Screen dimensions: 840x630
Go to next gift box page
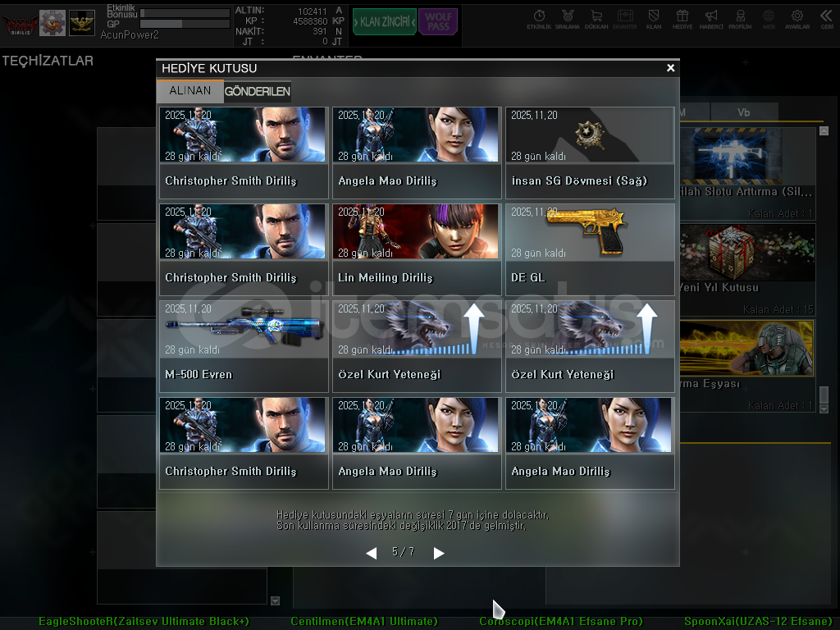(439, 553)
